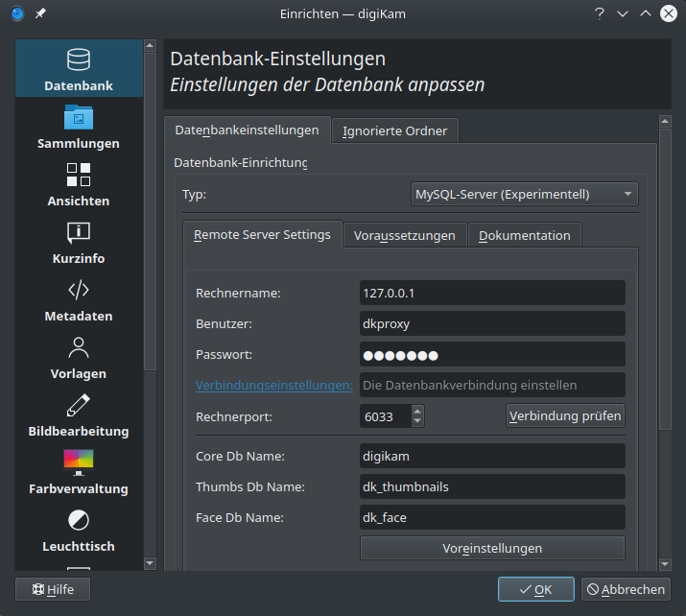Click the sidebar scrollbar up arrow

pos(150,45)
